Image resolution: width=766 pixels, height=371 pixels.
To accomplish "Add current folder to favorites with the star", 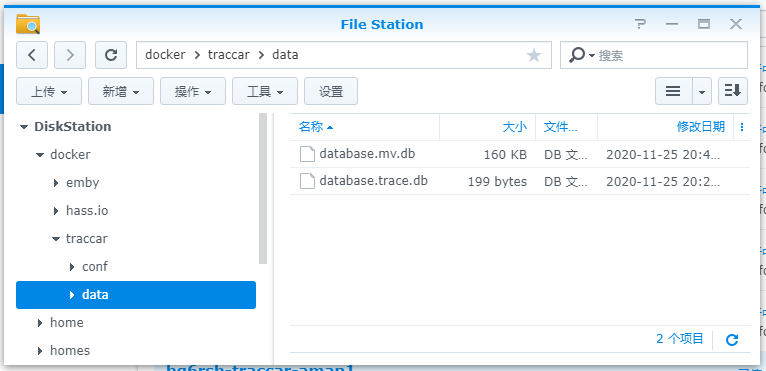I will pyautogui.click(x=533, y=55).
